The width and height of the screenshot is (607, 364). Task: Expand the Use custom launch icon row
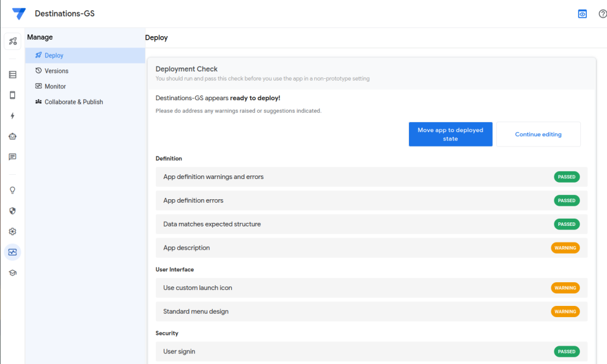372,288
